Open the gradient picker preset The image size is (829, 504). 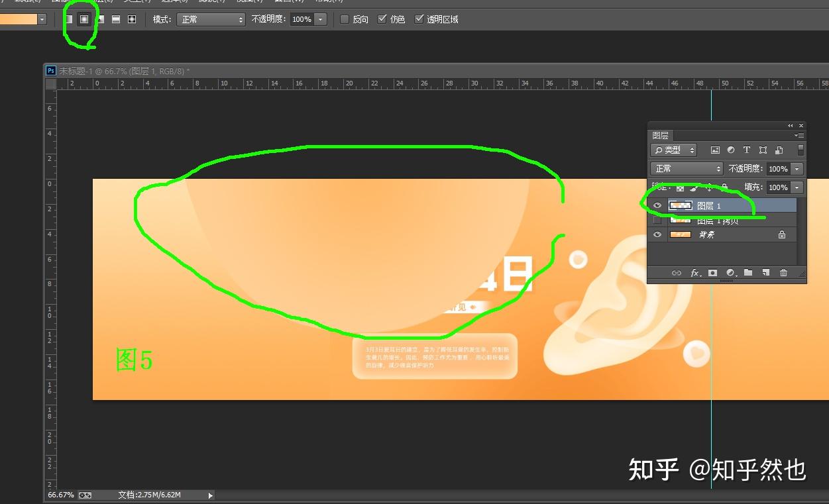(41, 19)
